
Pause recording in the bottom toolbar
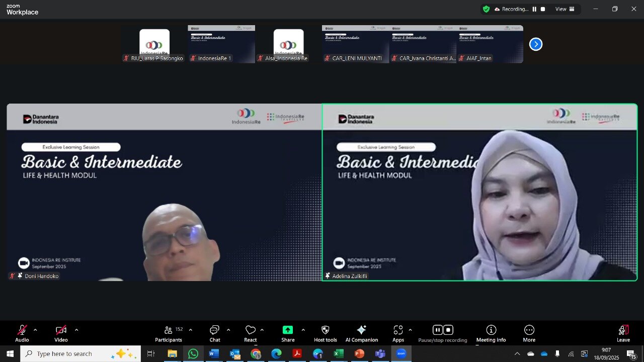[438, 330]
